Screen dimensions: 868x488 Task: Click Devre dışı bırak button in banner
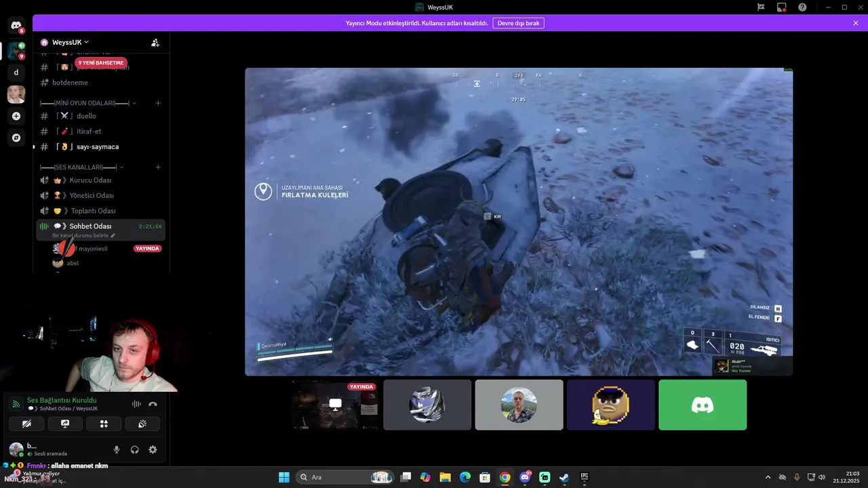click(x=518, y=23)
